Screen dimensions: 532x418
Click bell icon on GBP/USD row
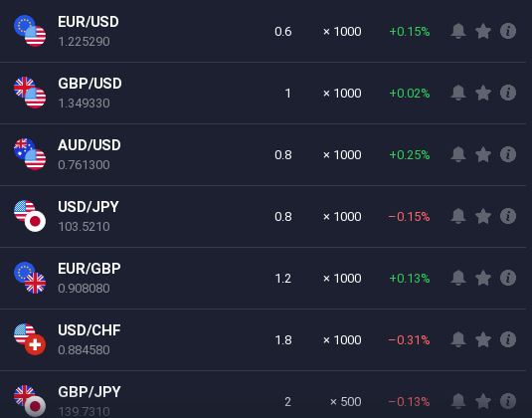coord(458,93)
